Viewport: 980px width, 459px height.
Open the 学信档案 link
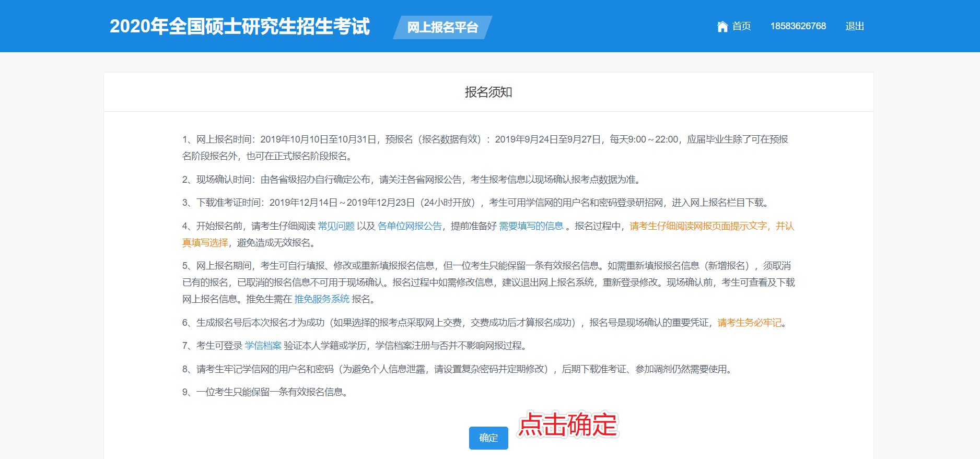tap(263, 346)
